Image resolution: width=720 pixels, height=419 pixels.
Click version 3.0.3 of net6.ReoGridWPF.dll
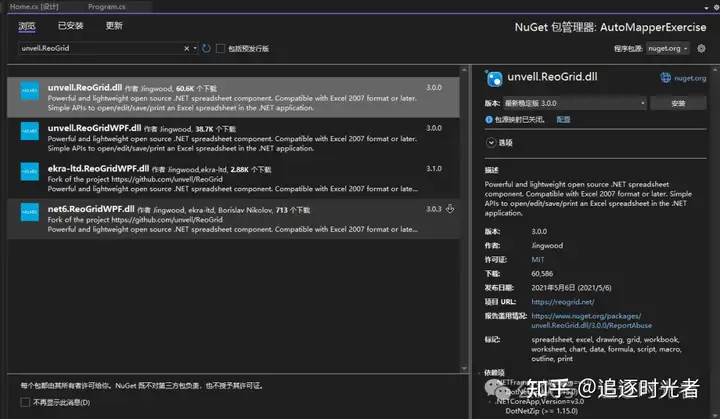click(433, 209)
